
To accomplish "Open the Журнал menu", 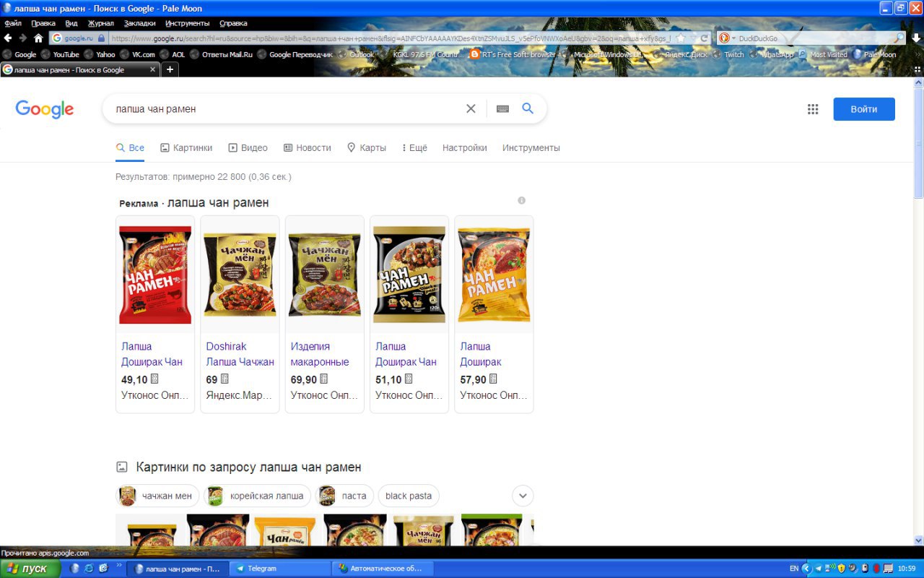I will tap(101, 23).
